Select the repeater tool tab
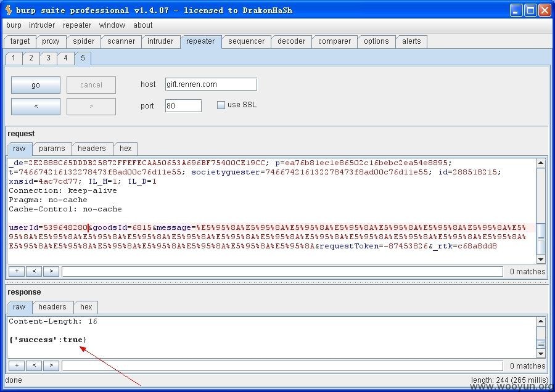This screenshot has width=555, height=392. (200, 41)
